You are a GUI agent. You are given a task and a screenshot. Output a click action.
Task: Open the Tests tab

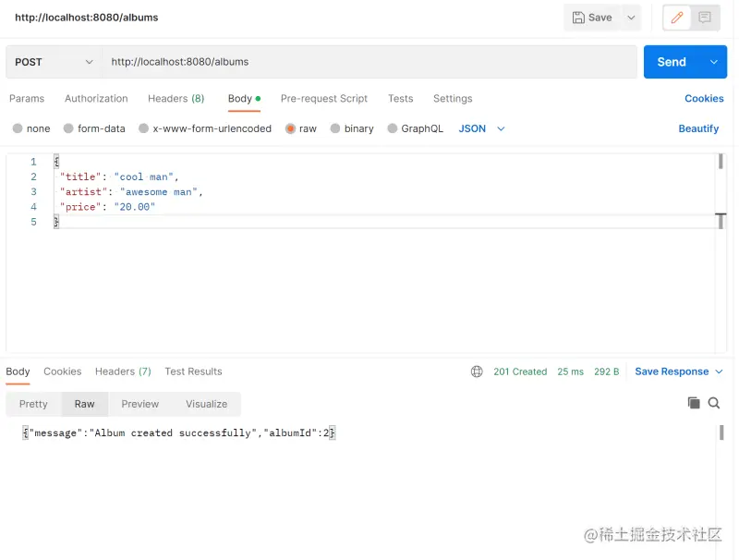point(401,99)
